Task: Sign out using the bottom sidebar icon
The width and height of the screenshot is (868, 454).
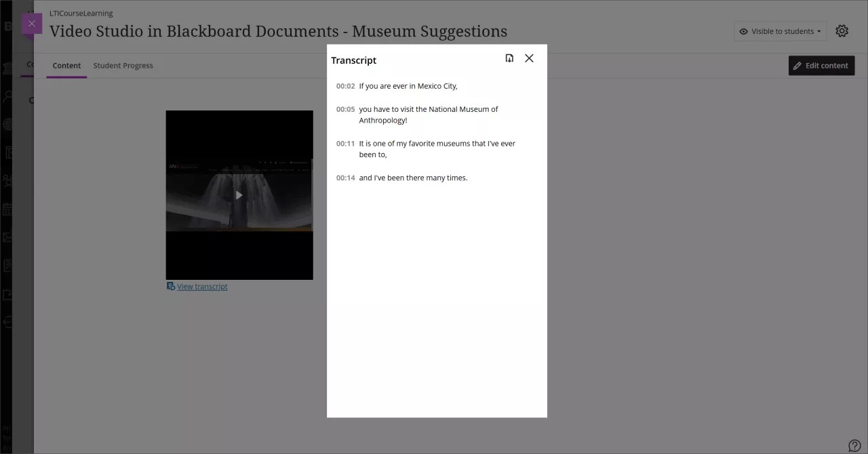Action: point(7,323)
